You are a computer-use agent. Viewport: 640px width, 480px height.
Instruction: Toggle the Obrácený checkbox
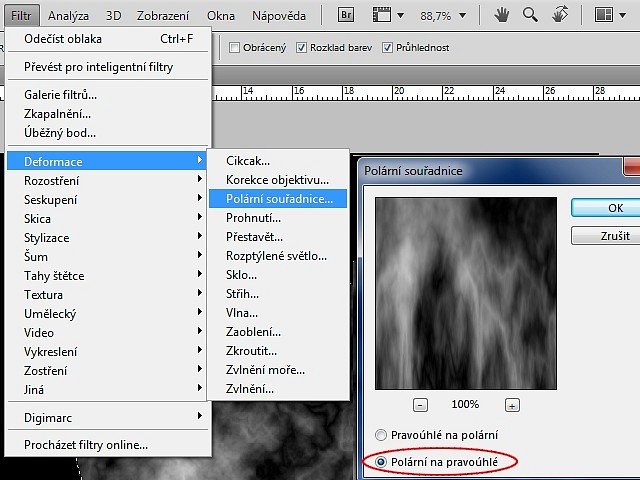(x=234, y=48)
